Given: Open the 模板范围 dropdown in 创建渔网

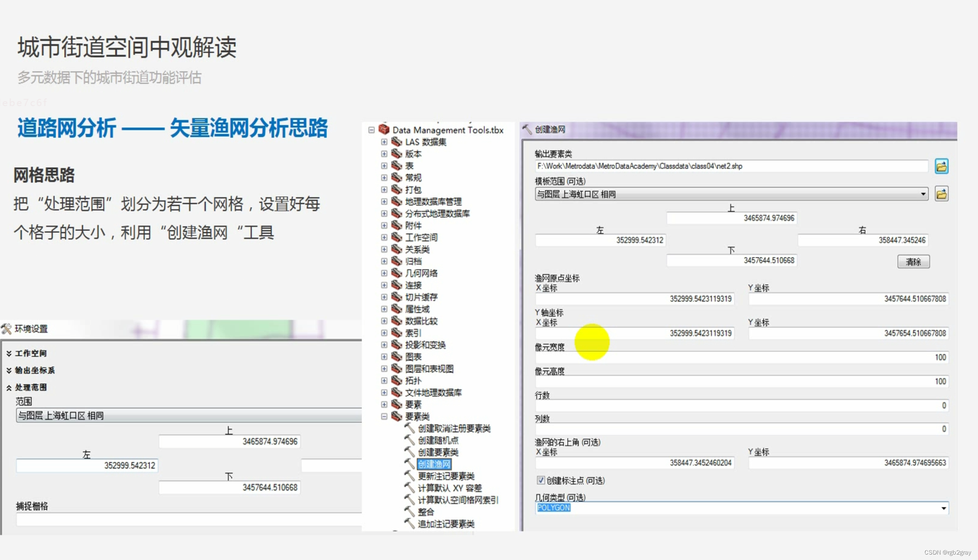Looking at the screenshot, I should [x=923, y=194].
